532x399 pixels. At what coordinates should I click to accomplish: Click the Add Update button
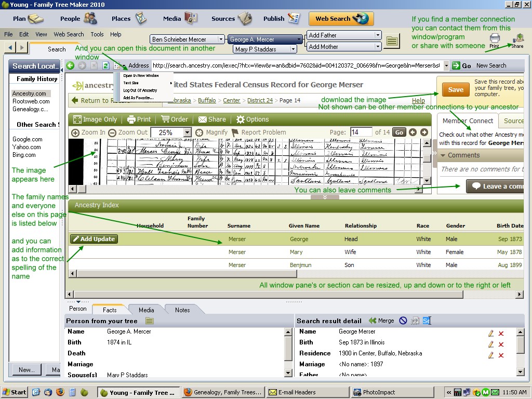click(x=94, y=239)
